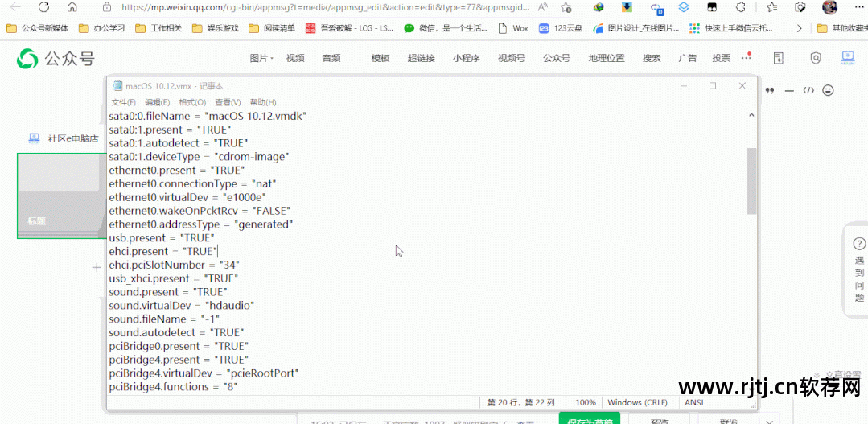
Task: Click Notepad's vertical scrollbar thumb
Action: point(751,181)
